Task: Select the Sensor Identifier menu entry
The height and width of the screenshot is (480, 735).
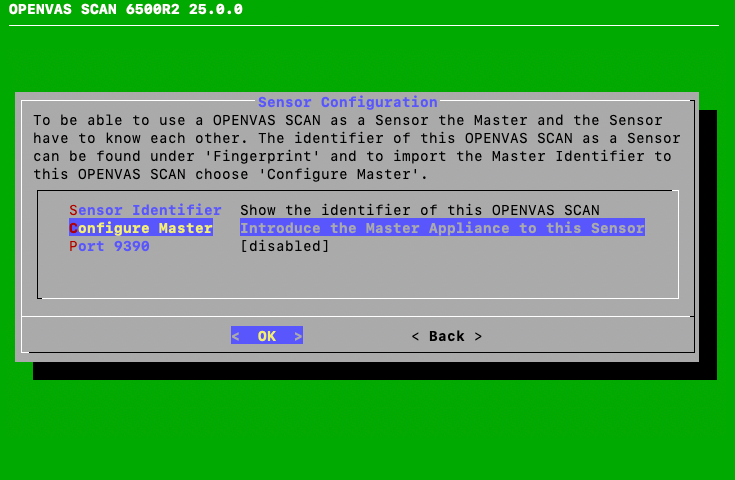Action: pyautogui.click(x=145, y=210)
